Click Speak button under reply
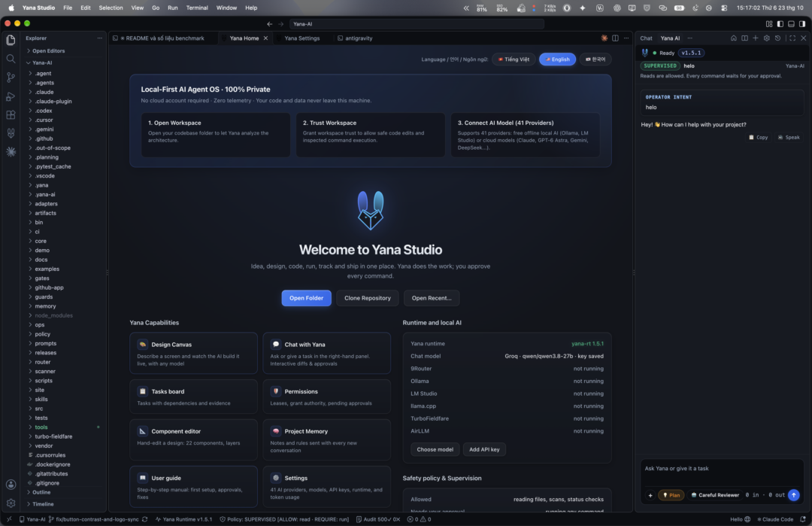This screenshot has width=812, height=526. 789,137
